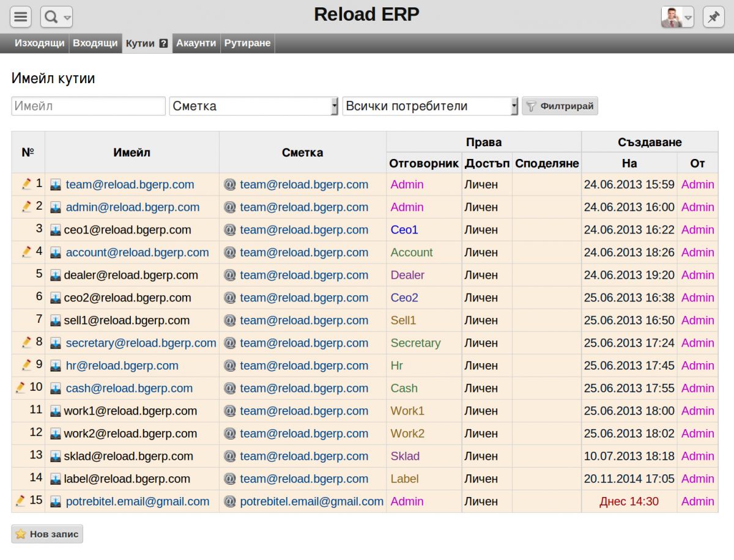Open the user avatar menu
The width and height of the screenshot is (734, 560).
pyautogui.click(x=678, y=17)
